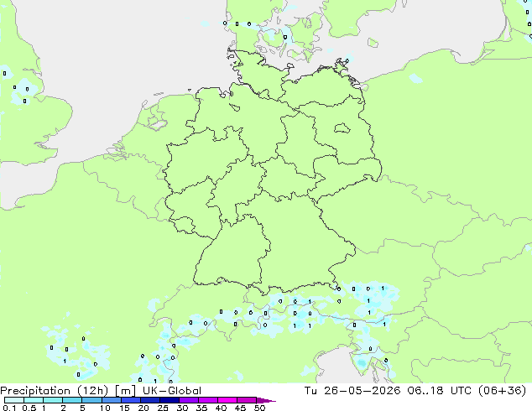532x411 pixels.
Task: Click the "06..18 UTC" time range text
Action: click(440, 391)
